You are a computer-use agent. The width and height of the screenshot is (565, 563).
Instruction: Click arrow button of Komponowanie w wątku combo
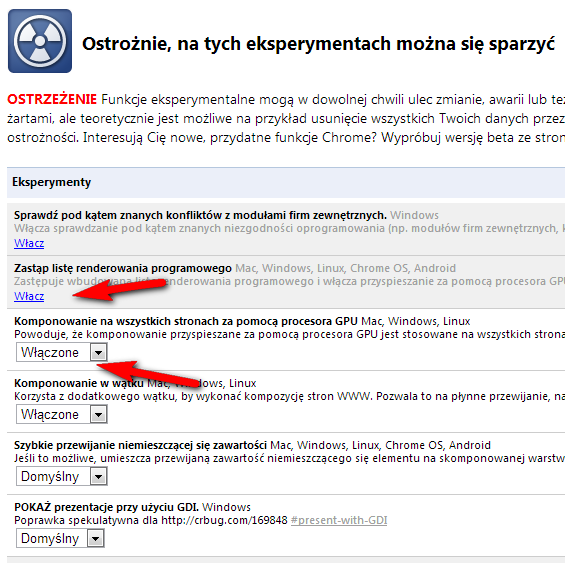(98, 415)
